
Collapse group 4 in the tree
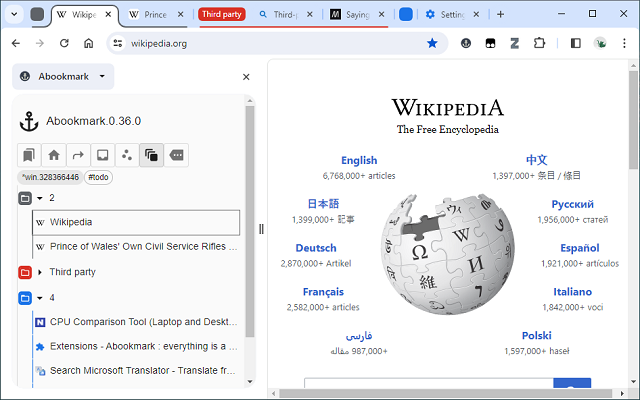[40, 298]
